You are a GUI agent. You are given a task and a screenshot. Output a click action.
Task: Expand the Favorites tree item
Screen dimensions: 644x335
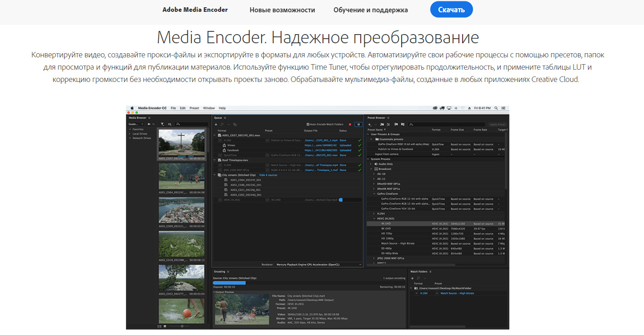[130, 129]
